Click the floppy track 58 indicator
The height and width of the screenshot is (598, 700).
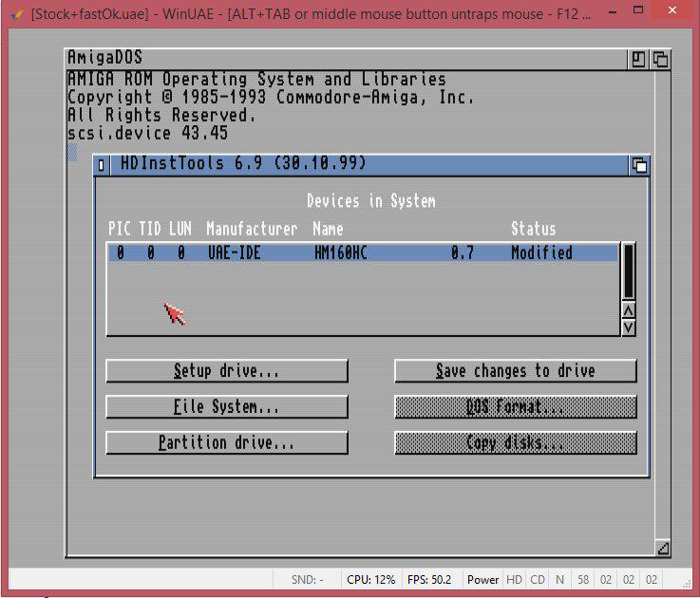click(583, 580)
